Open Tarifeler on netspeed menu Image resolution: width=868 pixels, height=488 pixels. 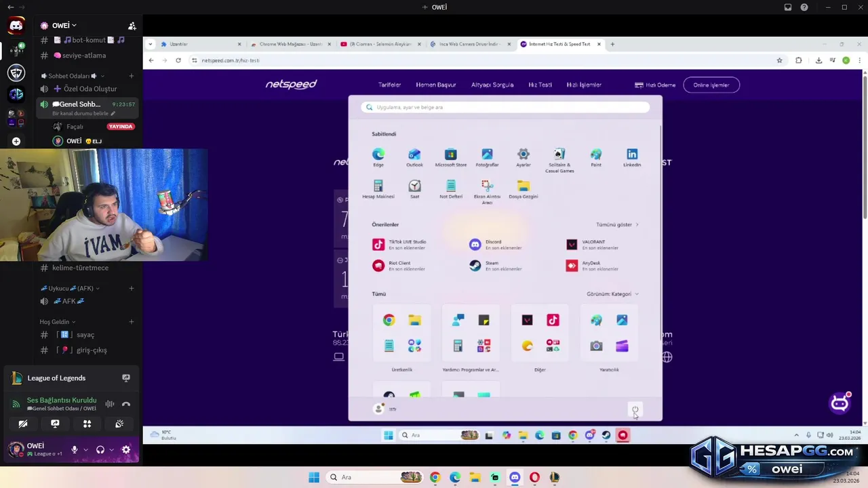coord(389,85)
